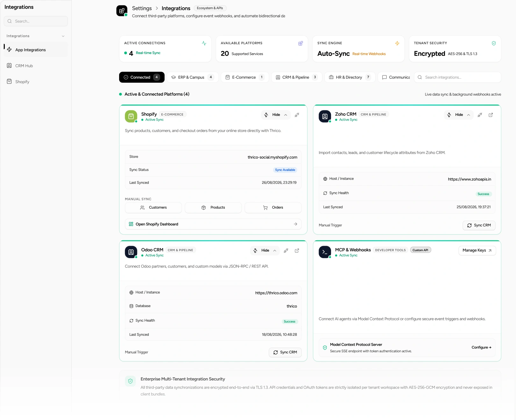The image size is (516, 420).
Task: Click the https://www.zohoapis.in host value
Action: click(x=469, y=179)
